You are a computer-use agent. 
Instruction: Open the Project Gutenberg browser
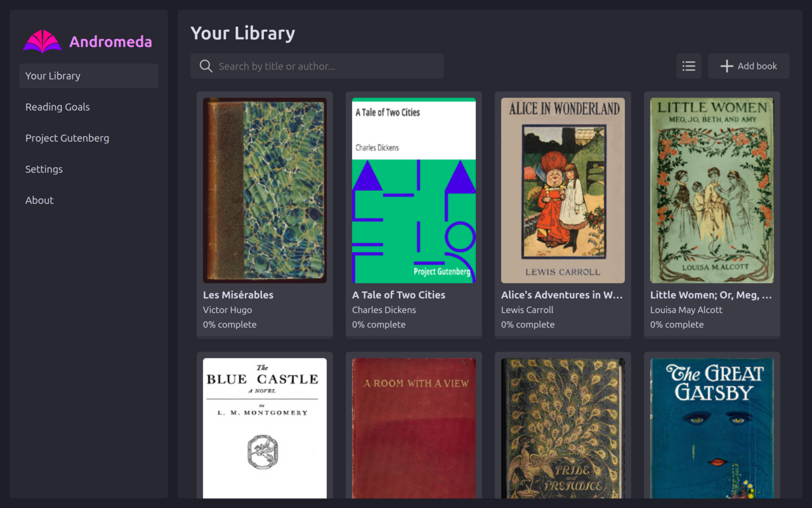[67, 138]
